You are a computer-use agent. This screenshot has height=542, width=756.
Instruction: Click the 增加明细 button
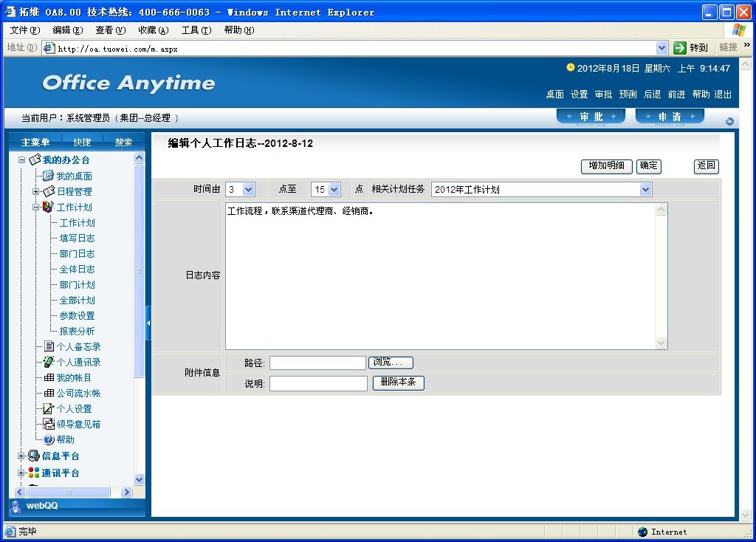click(x=606, y=166)
